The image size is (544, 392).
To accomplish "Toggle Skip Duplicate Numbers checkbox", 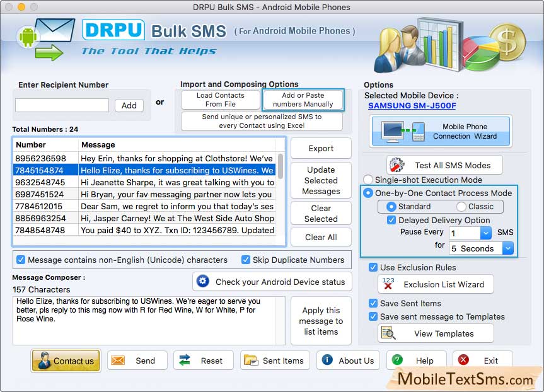I will (x=246, y=260).
